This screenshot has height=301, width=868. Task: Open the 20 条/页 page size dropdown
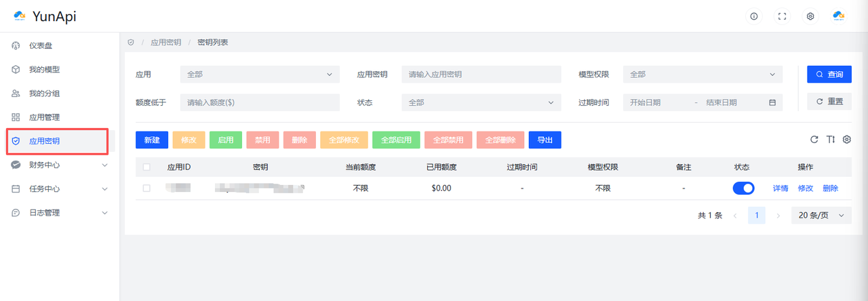tap(821, 216)
